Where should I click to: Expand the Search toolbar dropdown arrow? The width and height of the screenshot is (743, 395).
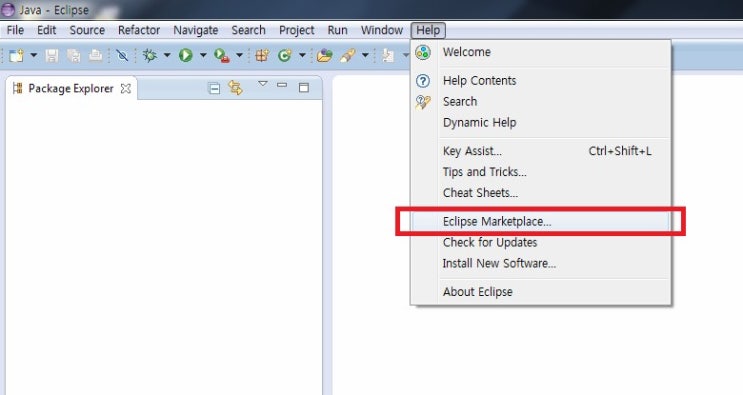[x=365, y=55]
